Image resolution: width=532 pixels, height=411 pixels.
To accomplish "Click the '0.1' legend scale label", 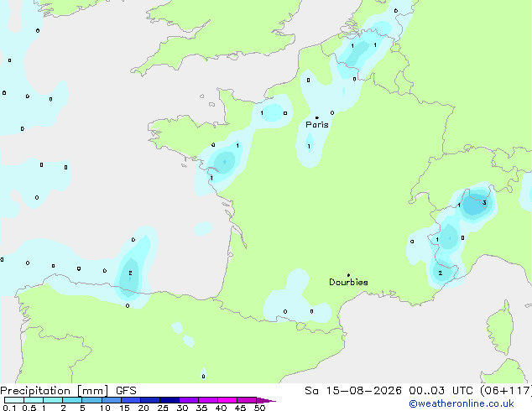I will coord(9,408).
